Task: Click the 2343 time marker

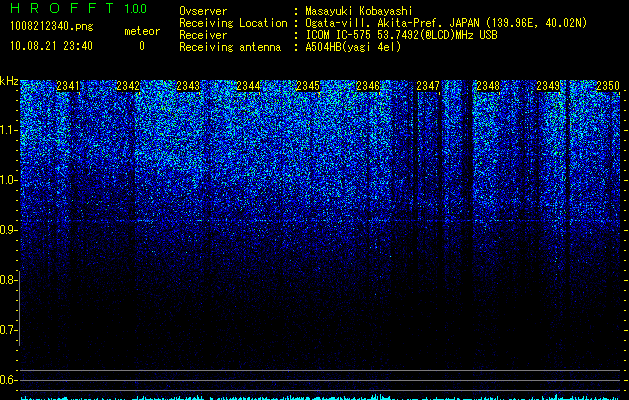Action: coord(188,86)
